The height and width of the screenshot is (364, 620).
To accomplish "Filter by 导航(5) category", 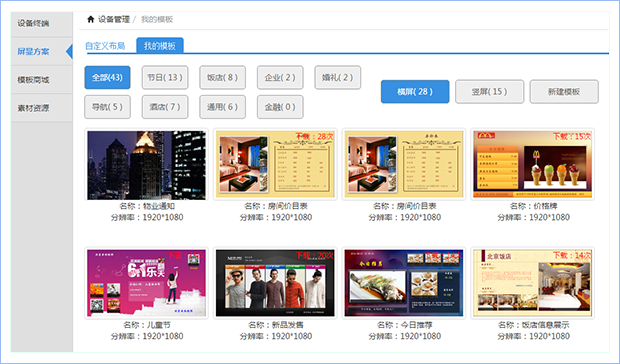I will tap(107, 107).
